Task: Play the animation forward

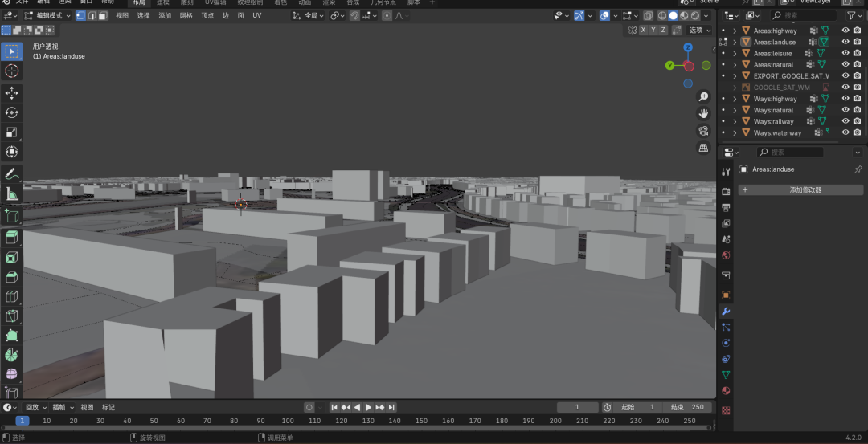Action: pos(369,408)
